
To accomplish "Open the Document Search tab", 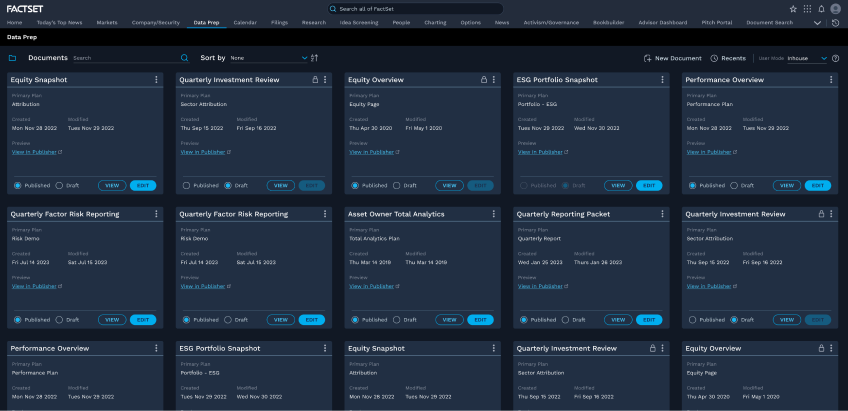I will 770,23.
